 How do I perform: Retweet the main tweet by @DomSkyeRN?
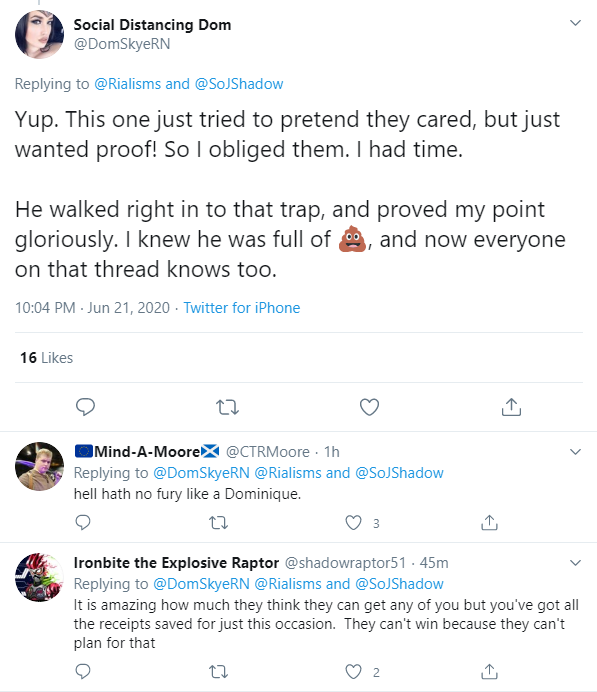(x=228, y=407)
